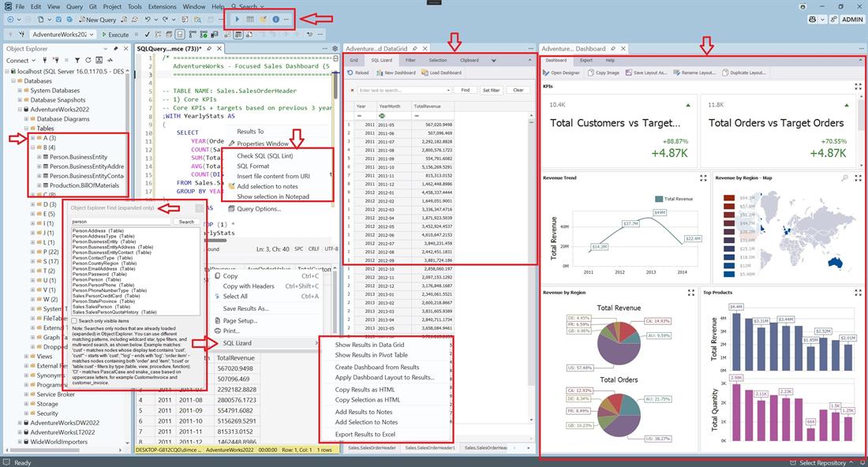Pin the Object Explorer panel
The height and width of the screenshot is (467, 868).
coord(115,49)
